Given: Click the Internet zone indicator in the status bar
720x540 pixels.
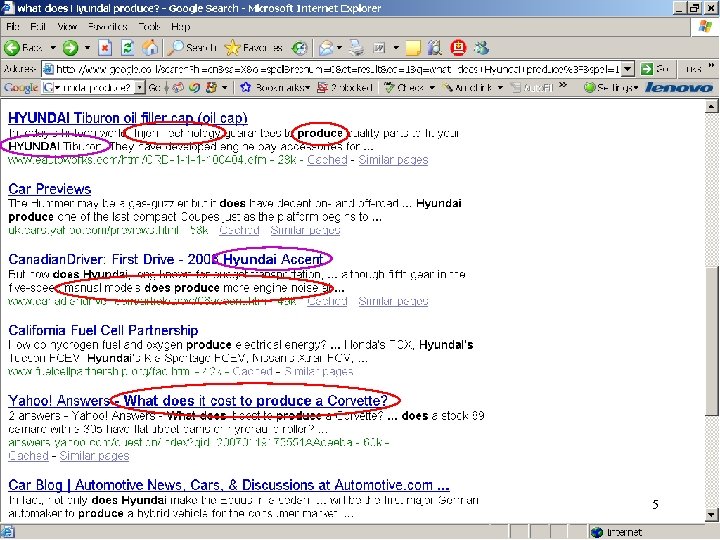Looking at the screenshot, I should 617,532.
